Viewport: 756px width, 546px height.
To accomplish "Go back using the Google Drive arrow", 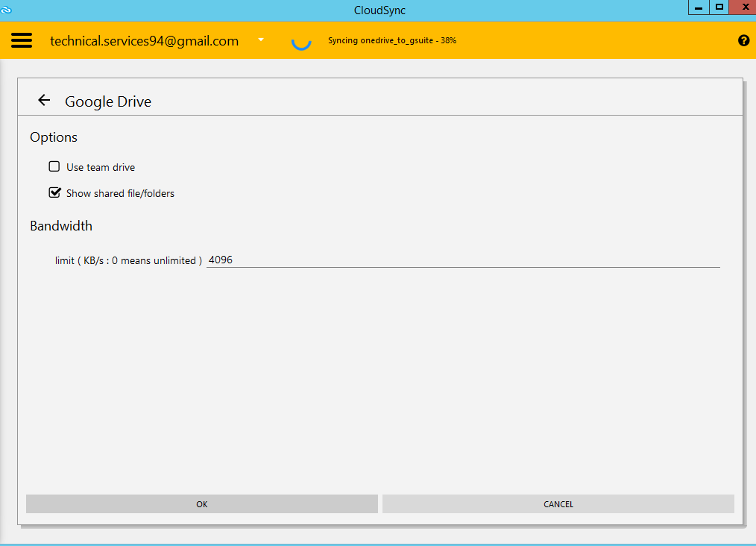I will pos(44,101).
